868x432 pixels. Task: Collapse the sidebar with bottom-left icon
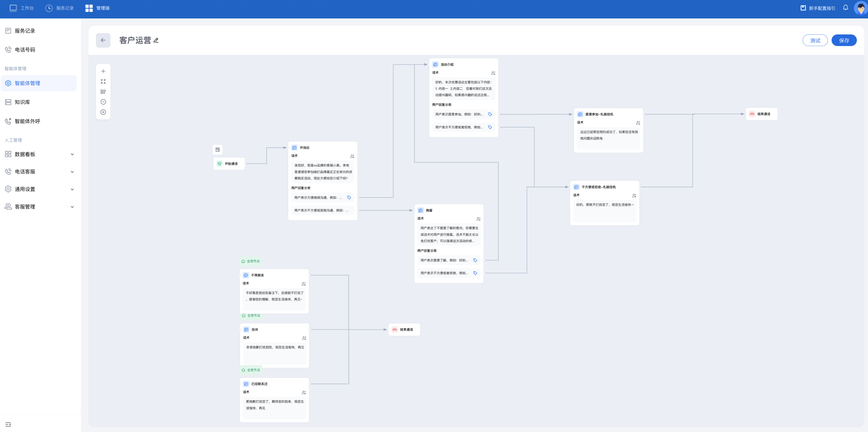(8, 424)
